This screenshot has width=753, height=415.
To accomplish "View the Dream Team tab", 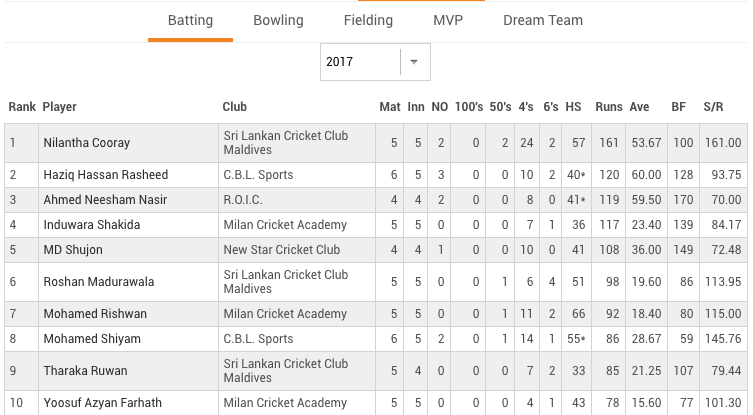I will (543, 20).
